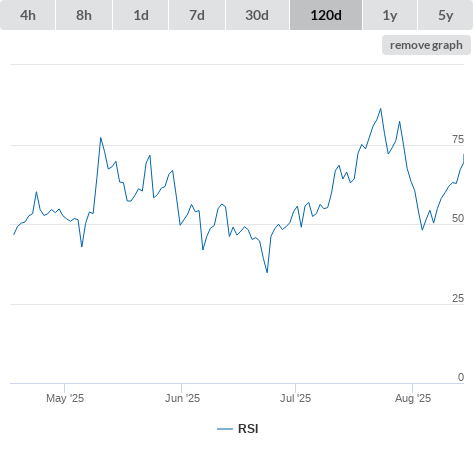Image resolution: width=474 pixels, height=455 pixels.
Task: Click the 50 level axis label
Action: tap(458, 218)
